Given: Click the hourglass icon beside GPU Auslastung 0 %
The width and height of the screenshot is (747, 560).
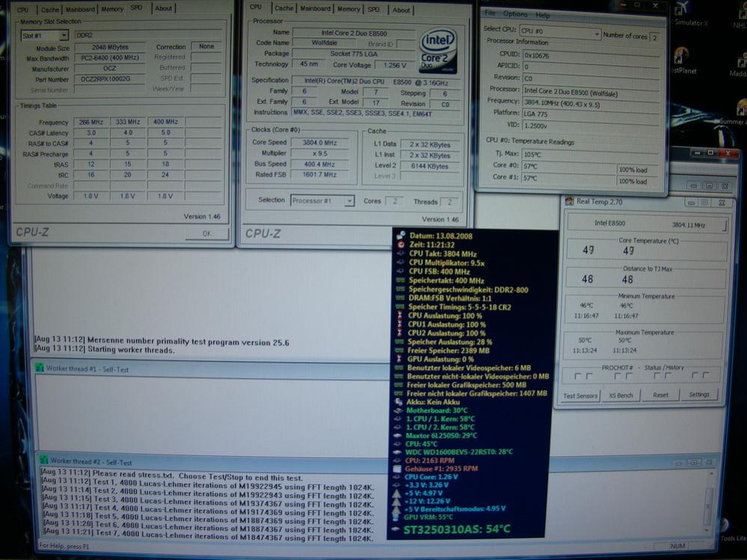Looking at the screenshot, I should coord(399,359).
